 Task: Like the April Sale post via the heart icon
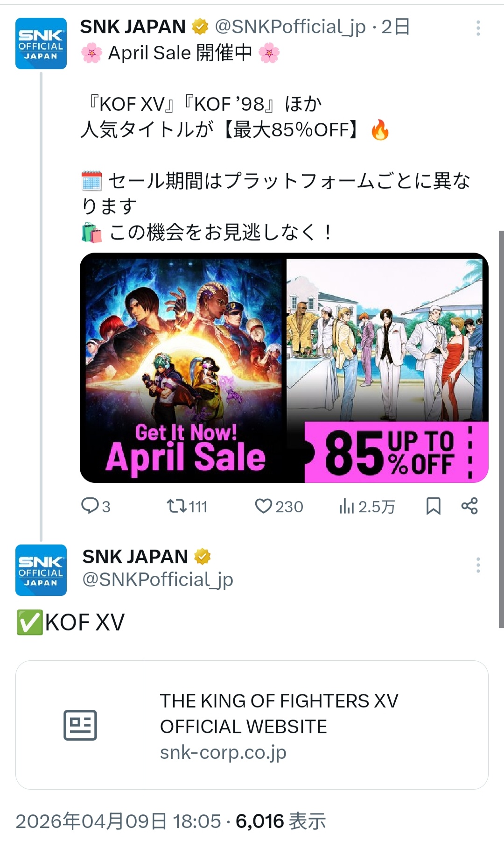point(264,506)
